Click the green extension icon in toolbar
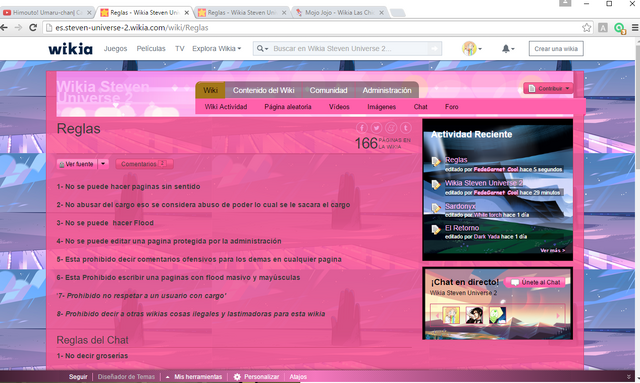This screenshot has width=640, height=383. 620,28
